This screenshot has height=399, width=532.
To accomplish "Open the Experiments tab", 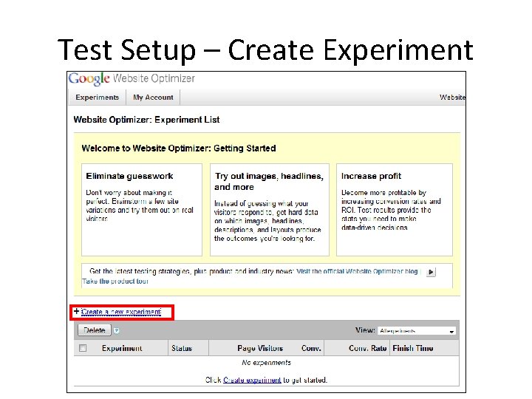I will [97, 98].
